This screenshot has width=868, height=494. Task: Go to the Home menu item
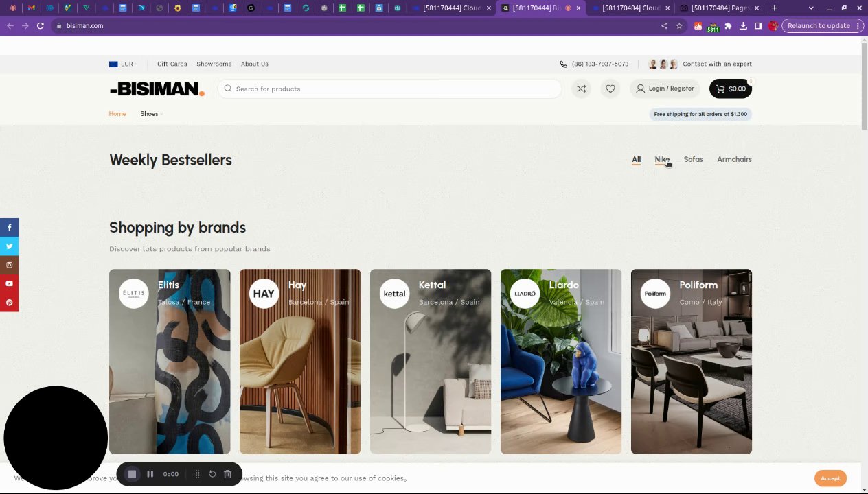coord(117,114)
